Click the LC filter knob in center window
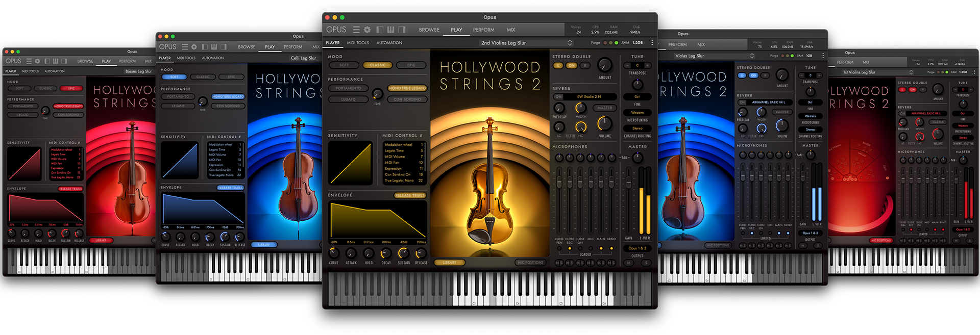The image size is (980, 335). [x=559, y=127]
